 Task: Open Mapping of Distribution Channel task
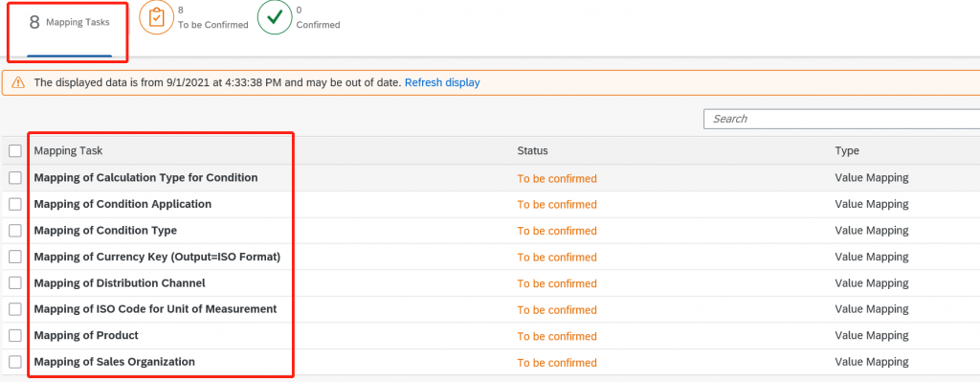point(120,282)
